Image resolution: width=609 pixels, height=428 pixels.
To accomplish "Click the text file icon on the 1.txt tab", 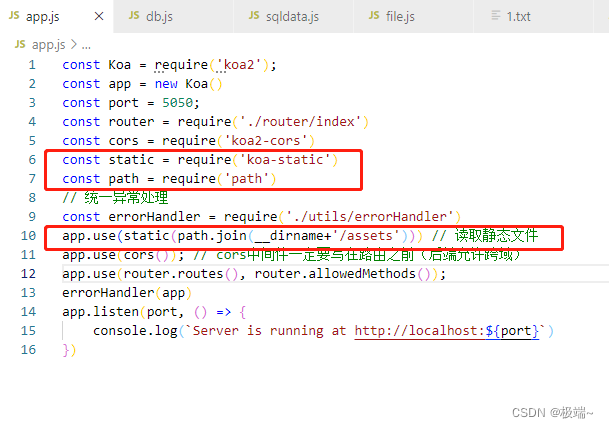I will 496,16.
